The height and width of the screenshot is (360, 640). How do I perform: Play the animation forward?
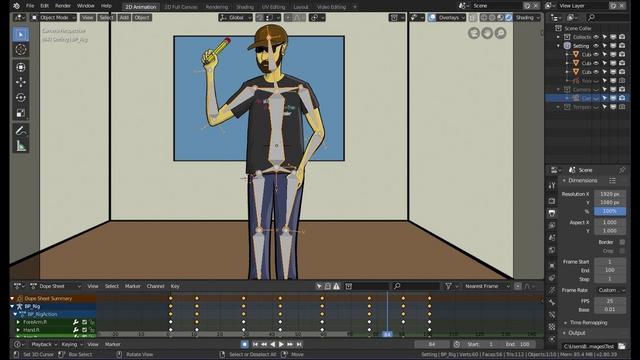281,344
